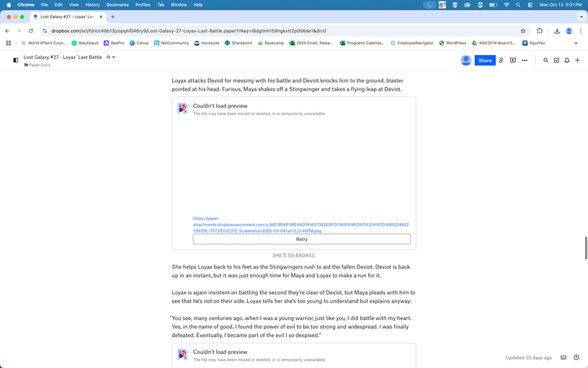Image resolution: width=588 pixels, height=368 pixels.
Task: Expand the tab search dropdown arrow
Action: click(581, 16)
